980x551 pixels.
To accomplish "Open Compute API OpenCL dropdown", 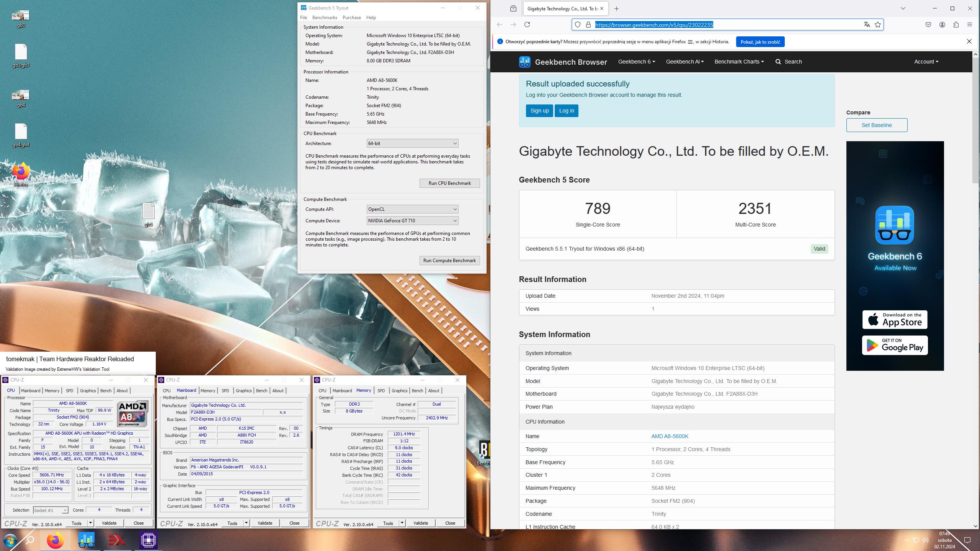I will (412, 209).
